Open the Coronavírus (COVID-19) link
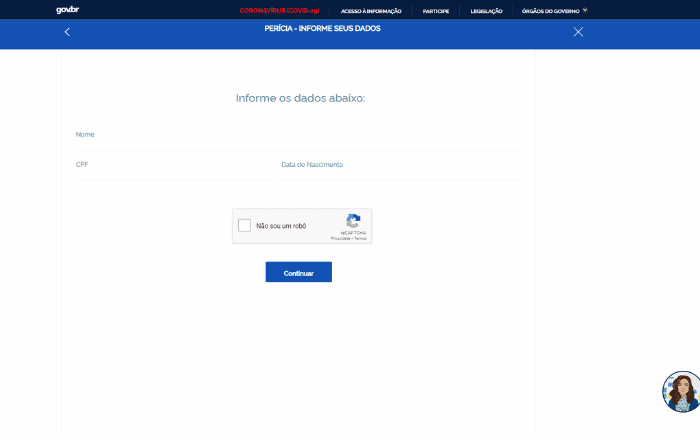The height and width of the screenshot is (440, 700). click(279, 10)
